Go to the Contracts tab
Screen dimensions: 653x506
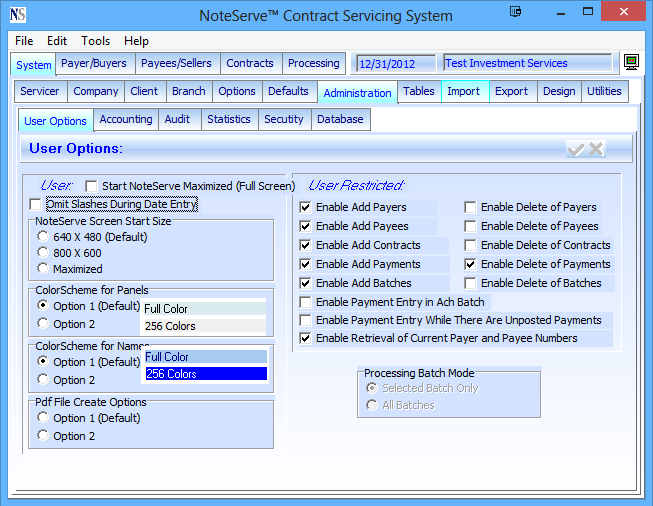coord(249,63)
